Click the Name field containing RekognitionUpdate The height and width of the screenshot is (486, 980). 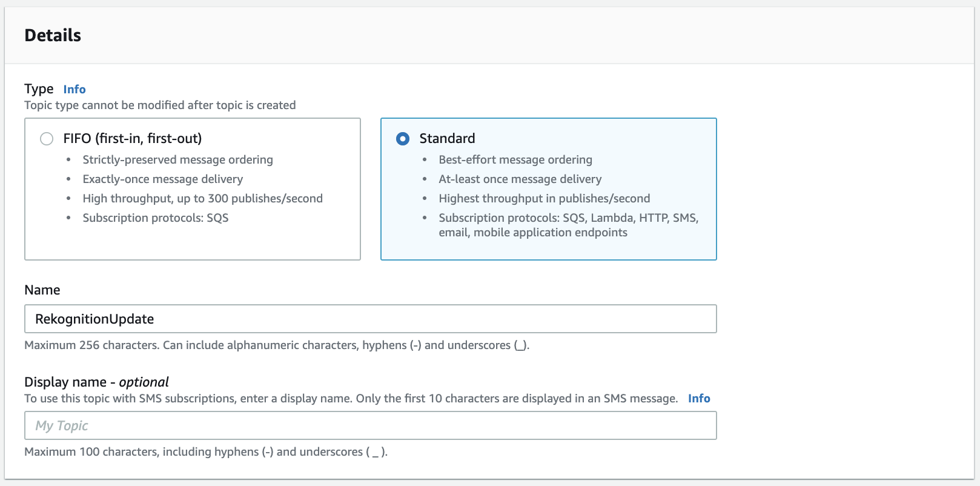[x=370, y=319]
